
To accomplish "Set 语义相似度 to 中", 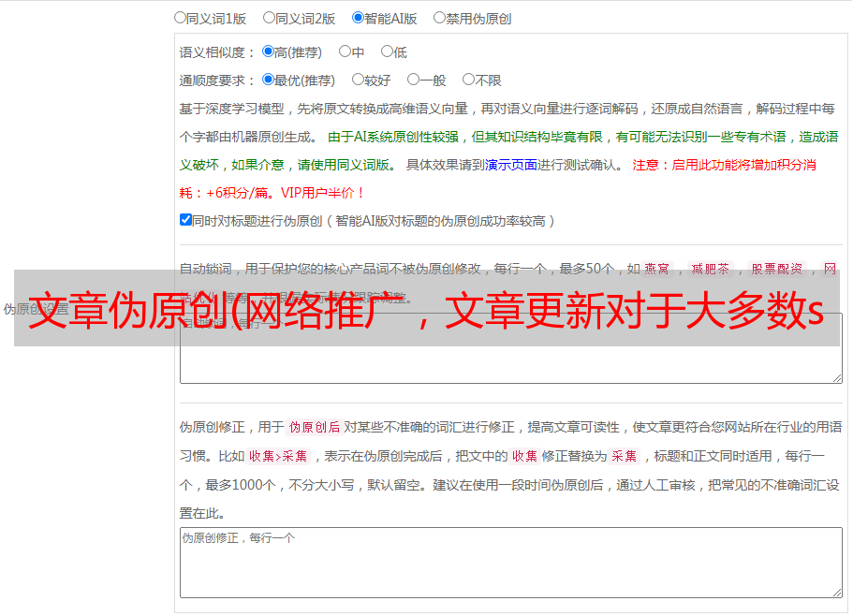I will (x=345, y=51).
